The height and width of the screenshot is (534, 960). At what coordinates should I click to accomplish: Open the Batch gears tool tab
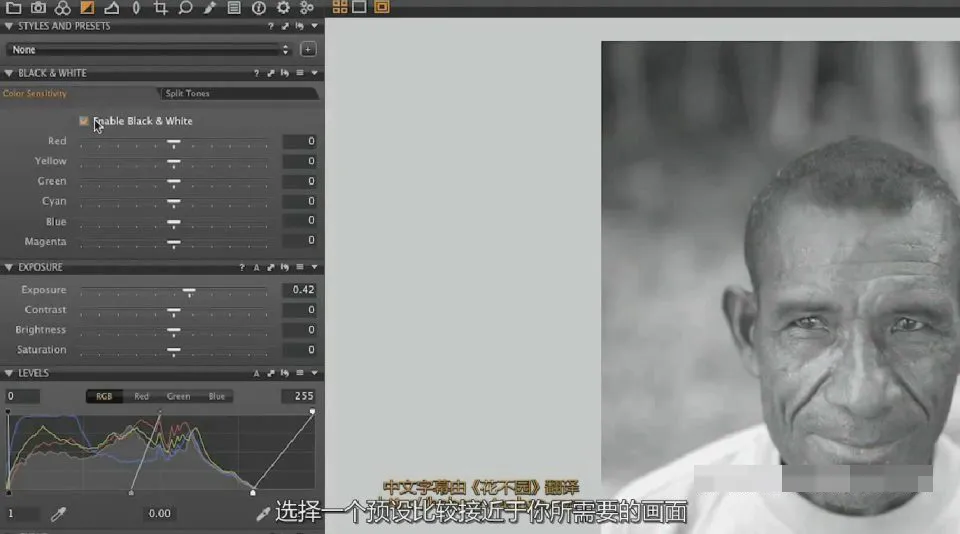[x=307, y=7]
